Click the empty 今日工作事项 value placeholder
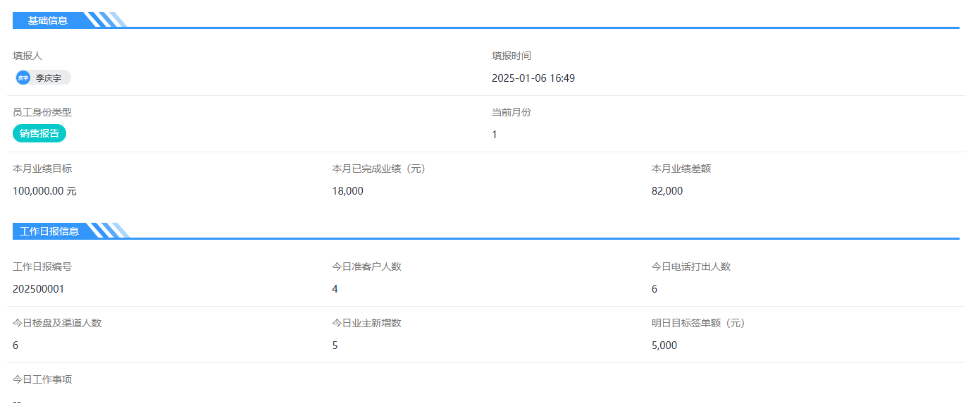980x416 pixels. (17, 402)
